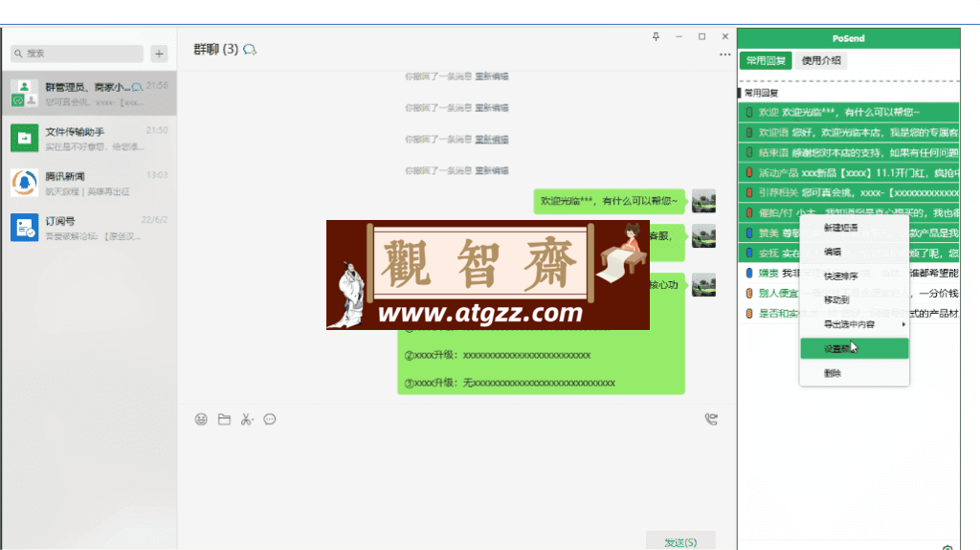The image size is (980, 550).
Task: Open chat history bubble icon
Action: 269,419
